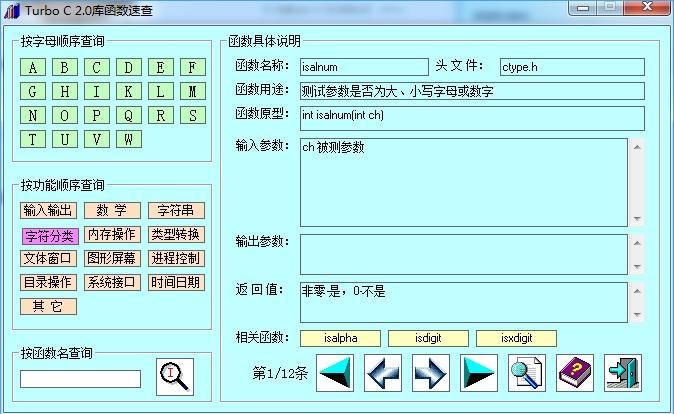Select letter B button
Viewport: 674px width, 414px height.
64,67
